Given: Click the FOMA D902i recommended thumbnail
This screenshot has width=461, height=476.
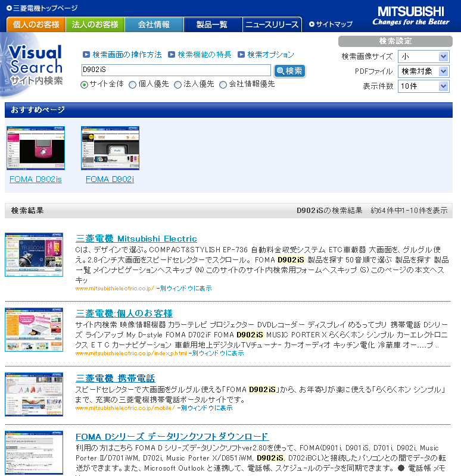Looking at the screenshot, I should 110,148.
